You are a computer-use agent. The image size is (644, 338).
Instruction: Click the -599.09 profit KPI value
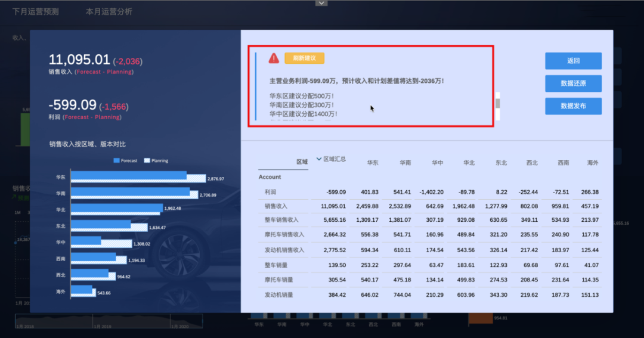pos(72,105)
